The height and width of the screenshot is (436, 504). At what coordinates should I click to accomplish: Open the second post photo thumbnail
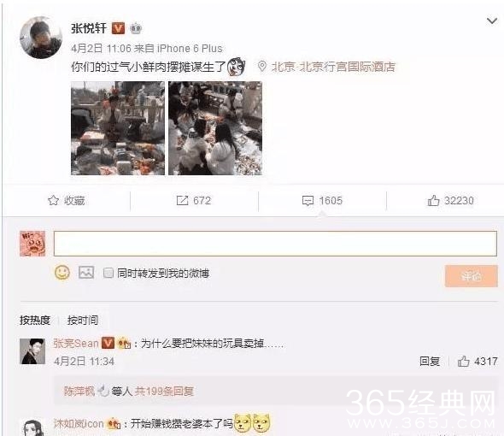(x=215, y=128)
